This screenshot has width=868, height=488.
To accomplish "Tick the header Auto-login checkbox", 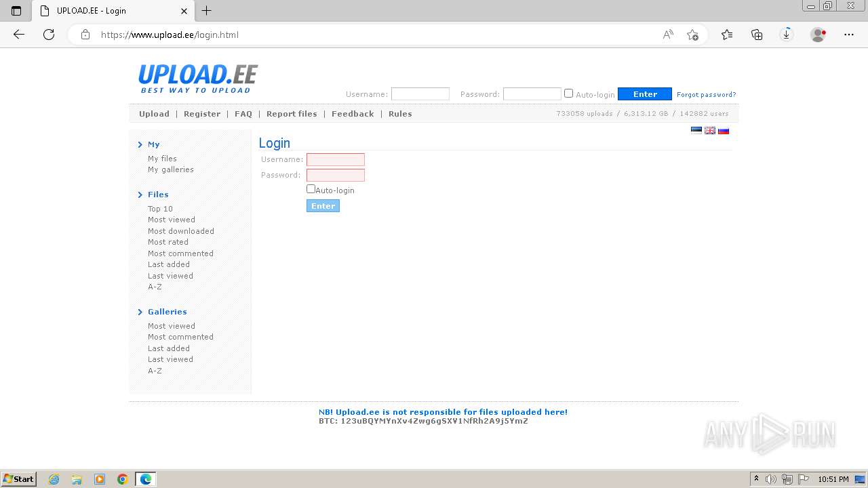I will point(569,94).
